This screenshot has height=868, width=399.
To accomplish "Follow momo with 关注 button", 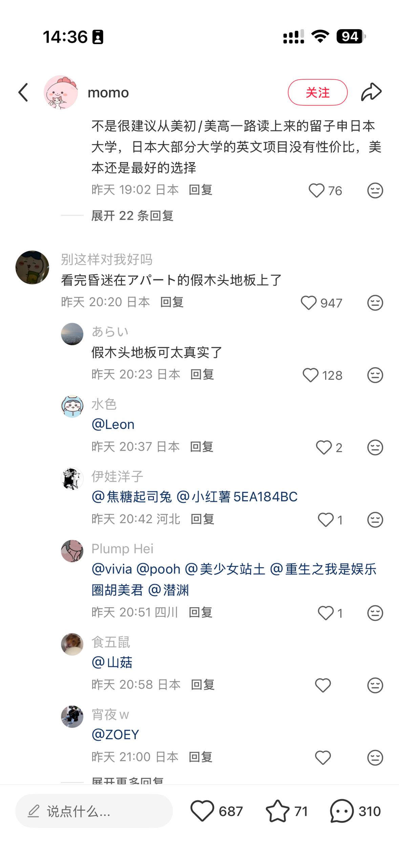I will (x=317, y=92).
